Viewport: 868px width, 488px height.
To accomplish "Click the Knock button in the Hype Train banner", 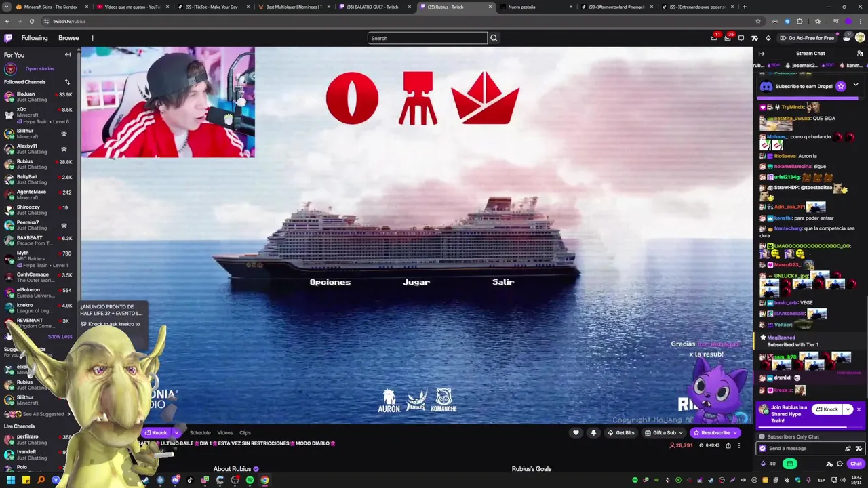I will click(x=827, y=409).
